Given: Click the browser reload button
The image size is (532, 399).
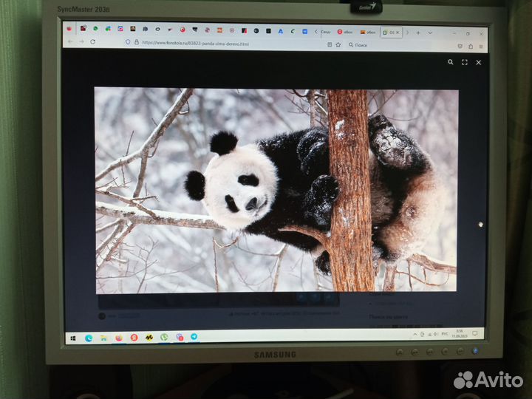Looking at the screenshot, I should [x=92, y=41].
